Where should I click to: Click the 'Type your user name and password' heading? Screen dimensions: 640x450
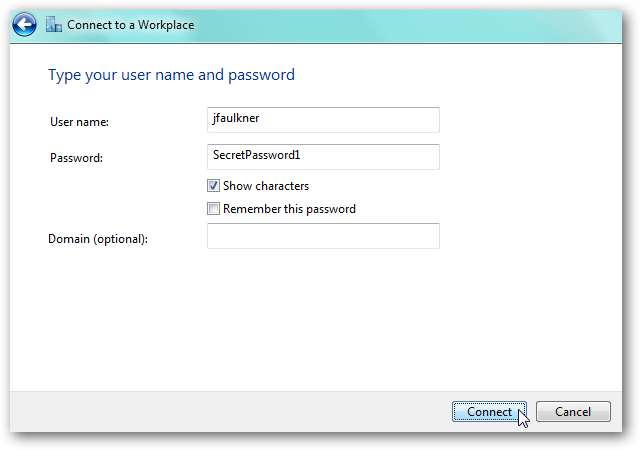[x=171, y=75]
